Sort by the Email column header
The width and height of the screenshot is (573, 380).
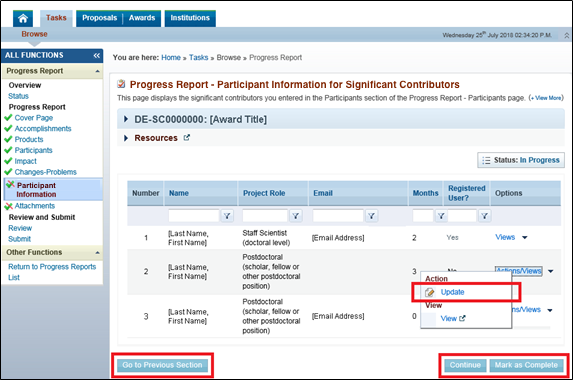pos(323,193)
